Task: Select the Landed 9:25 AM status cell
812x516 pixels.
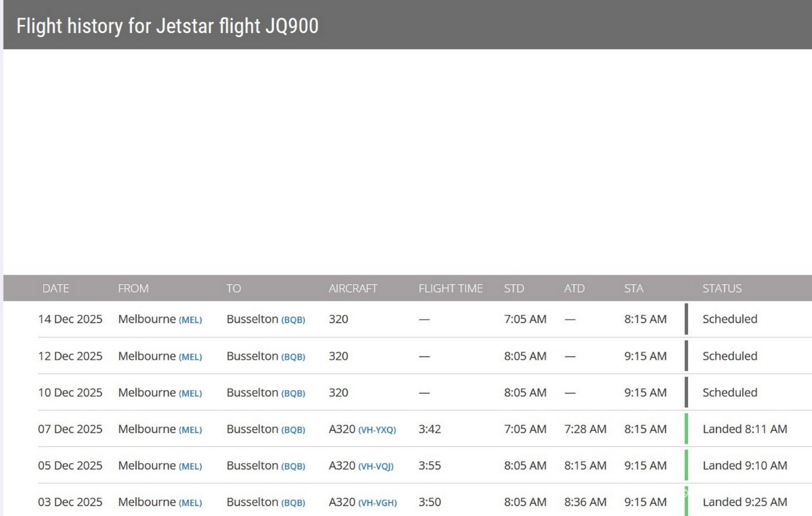Action: point(744,502)
